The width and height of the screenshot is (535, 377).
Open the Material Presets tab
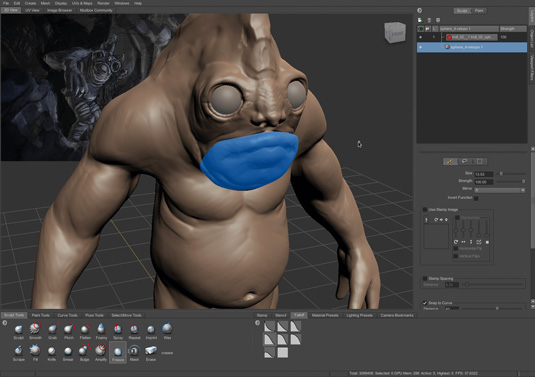tap(325, 315)
